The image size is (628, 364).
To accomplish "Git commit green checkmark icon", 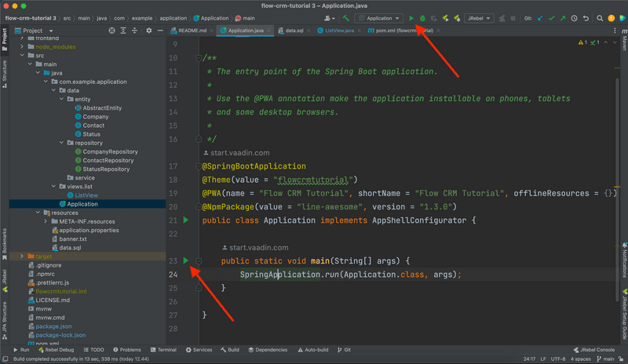I will [x=552, y=18].
